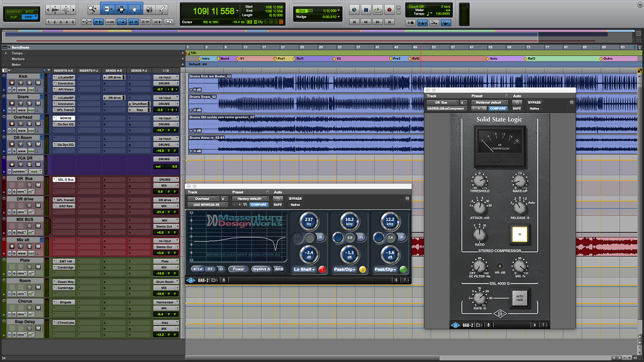This screenshot has width=644, height=362.
Task: Adjust the 237 Hz frequency knob
Action: (x=308, y=221)
